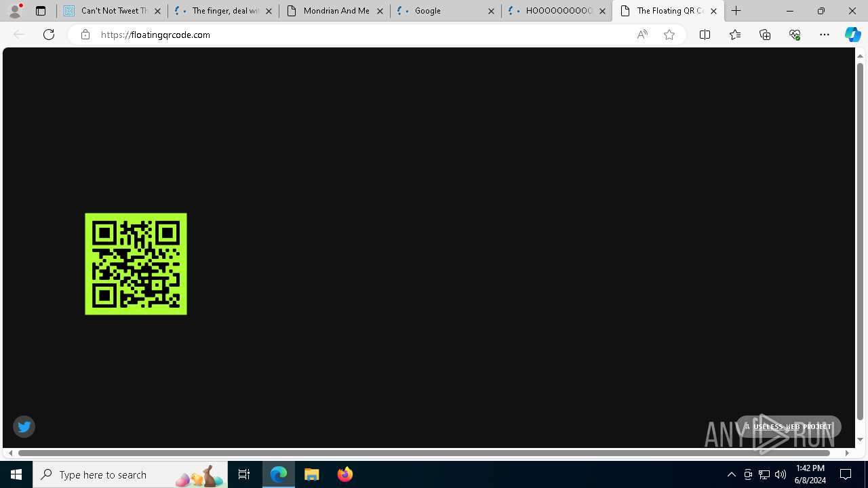This screenshot has height=488, width=868.
Task: Open Settings and more menu
Action: (x=825, y=35)
